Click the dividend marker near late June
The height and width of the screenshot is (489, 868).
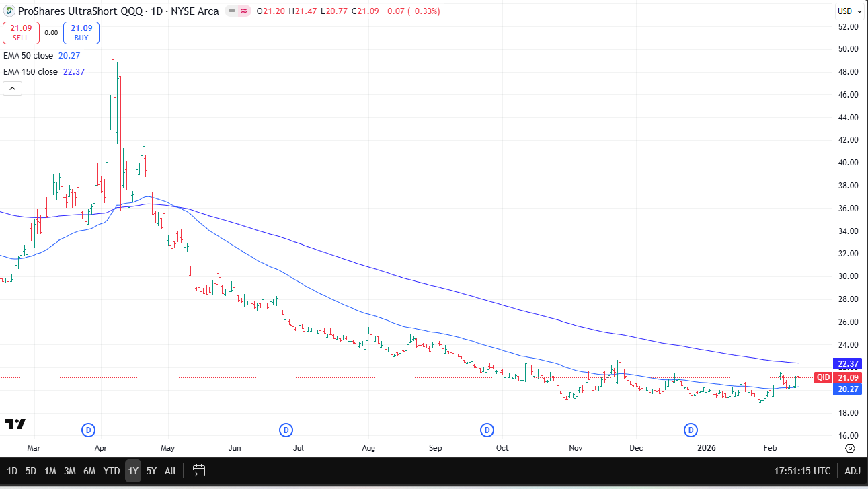[x=286, y=430]
